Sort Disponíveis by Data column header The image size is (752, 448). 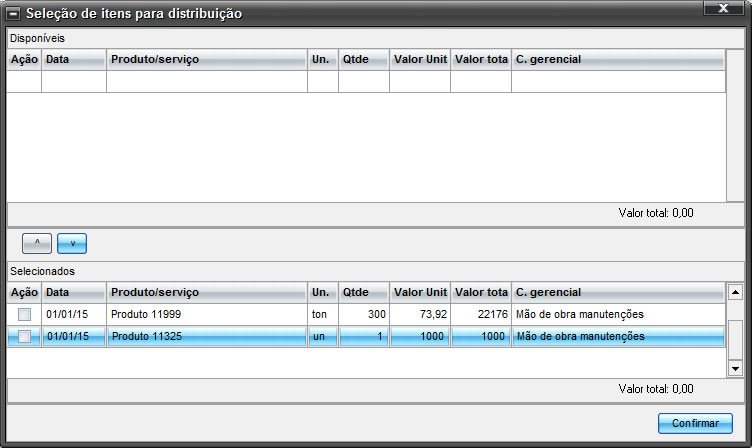coord(74,59)
